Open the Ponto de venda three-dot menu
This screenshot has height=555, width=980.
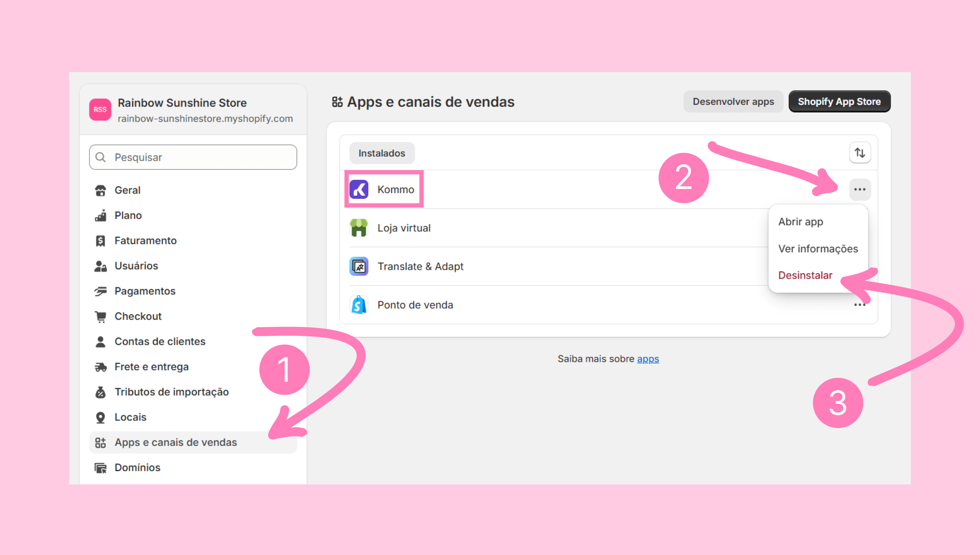pyautogui.click(x=860, y=305)
